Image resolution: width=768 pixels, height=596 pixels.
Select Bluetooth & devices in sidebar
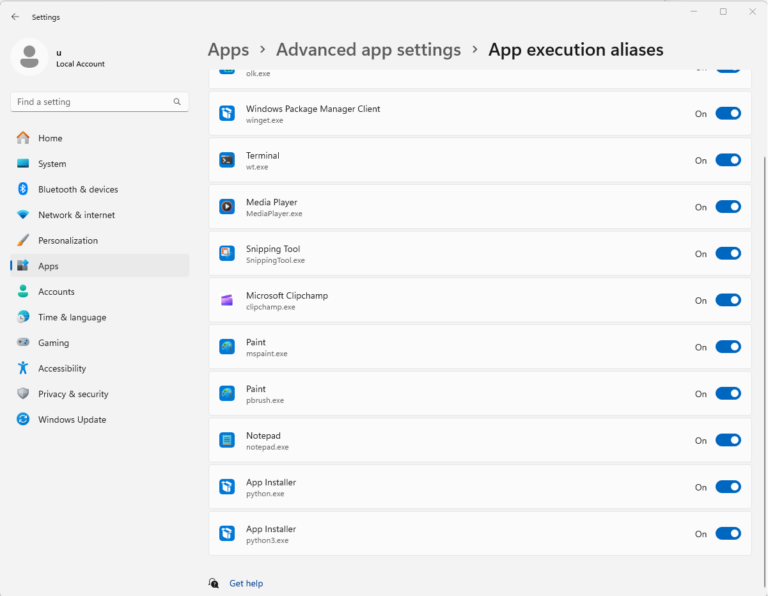pos(78,189)
